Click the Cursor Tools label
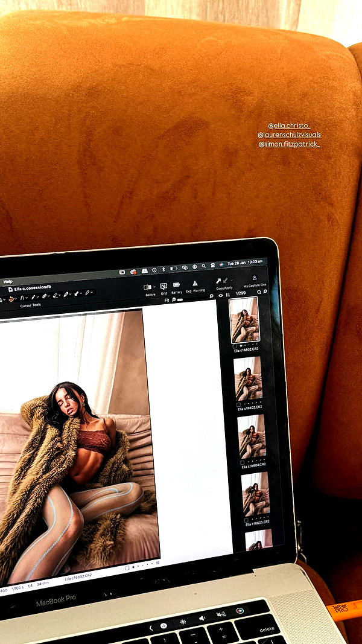Viewport: 362px width, 644px height. point(30,305)
